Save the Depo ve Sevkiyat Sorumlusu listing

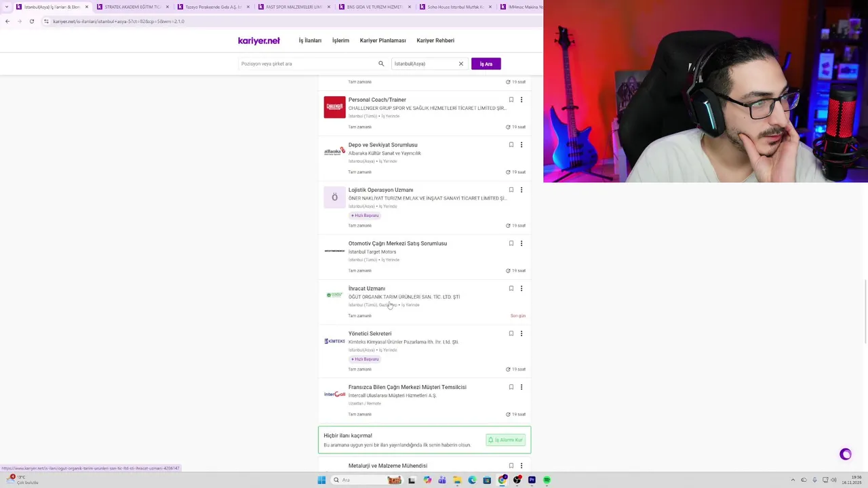click(511, 144)
